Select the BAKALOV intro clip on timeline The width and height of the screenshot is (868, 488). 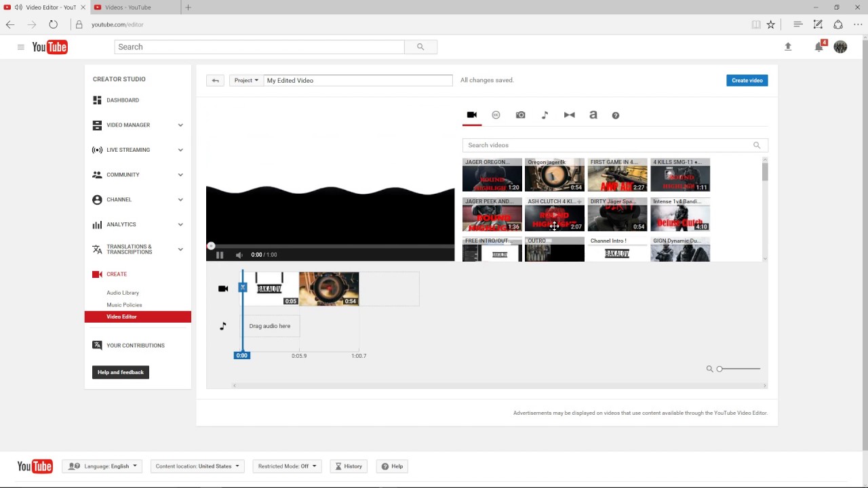(269, 289)
